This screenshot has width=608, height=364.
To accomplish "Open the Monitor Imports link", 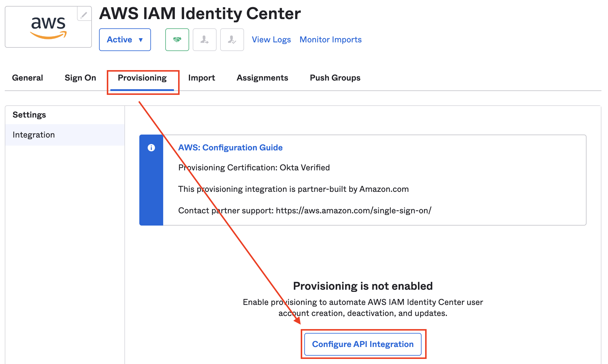I will [331, 40].
